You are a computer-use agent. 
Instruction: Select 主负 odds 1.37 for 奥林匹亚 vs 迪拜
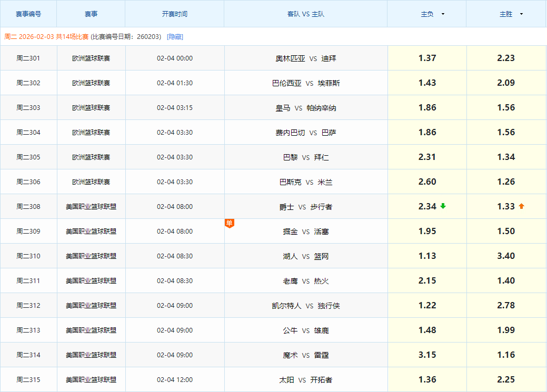click(x=427, y=58)
